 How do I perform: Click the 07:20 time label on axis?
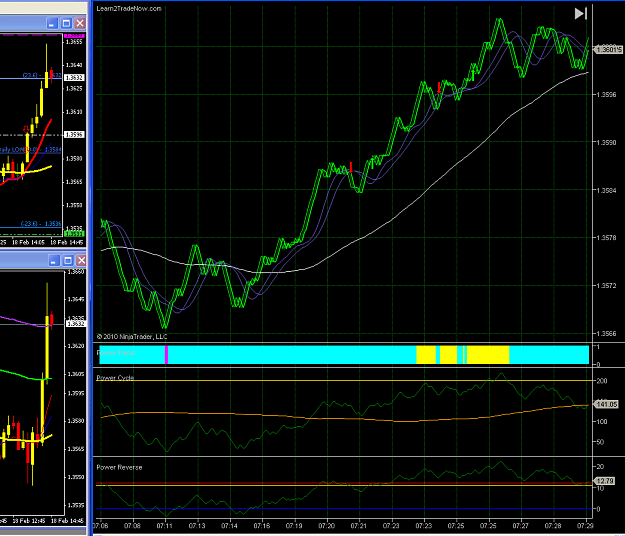point(326,526)
